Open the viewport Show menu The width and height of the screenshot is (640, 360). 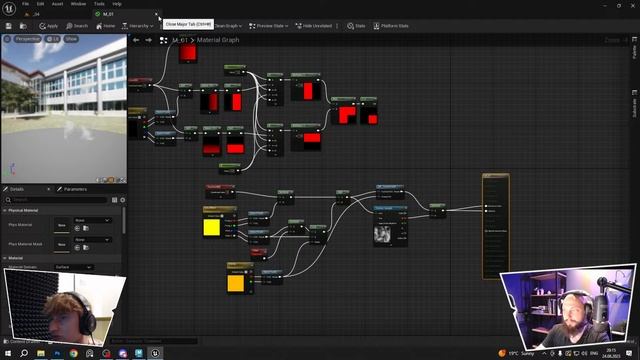click(71, 39)
